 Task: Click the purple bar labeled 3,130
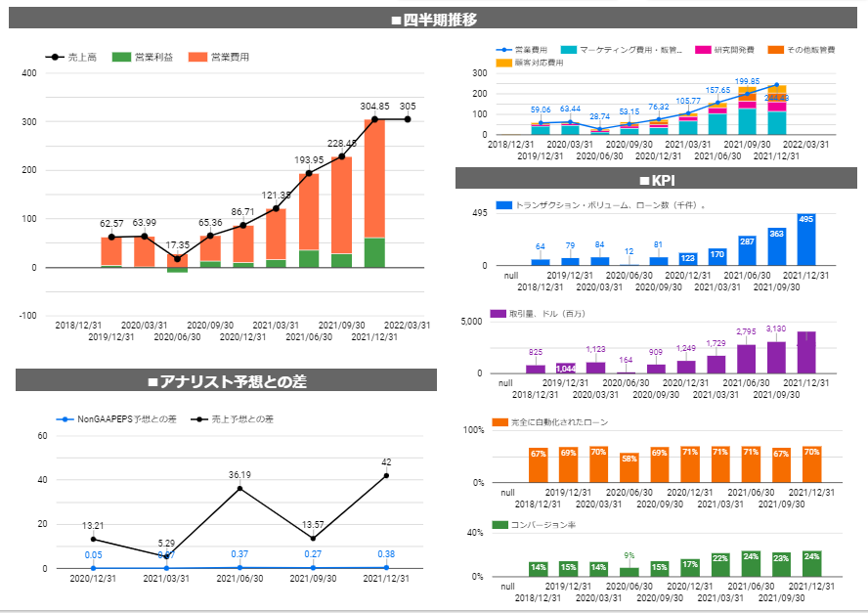(776, 357)
